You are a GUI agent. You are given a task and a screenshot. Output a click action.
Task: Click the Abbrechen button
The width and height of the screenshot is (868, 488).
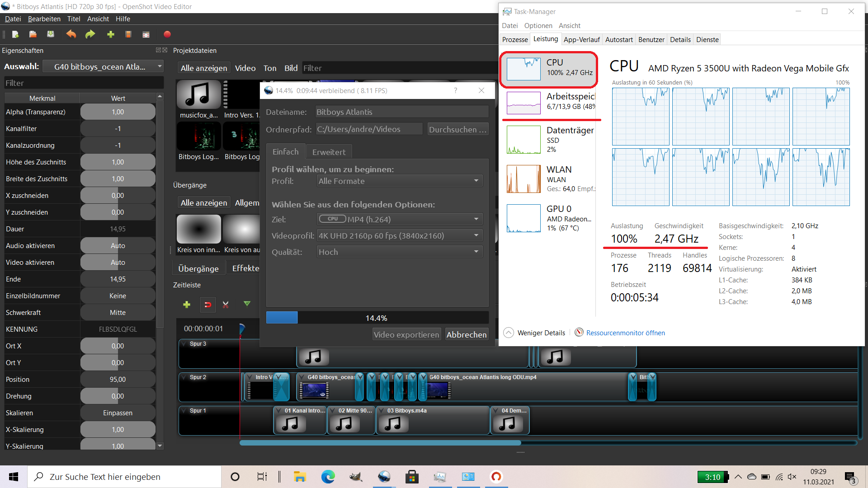(467, 334)
